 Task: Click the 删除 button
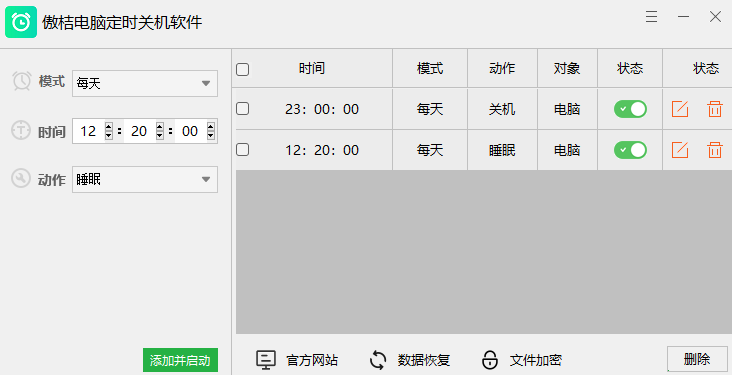point(697,359)
